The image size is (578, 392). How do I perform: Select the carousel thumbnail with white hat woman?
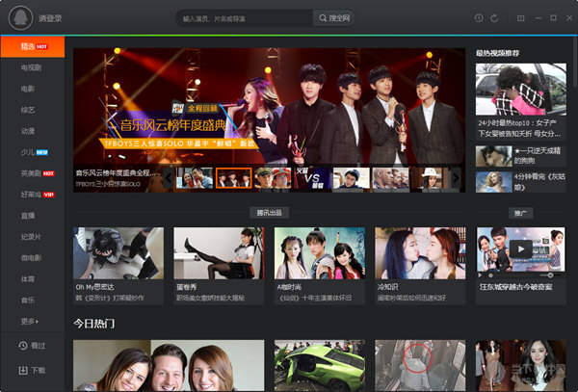point(430,178)
